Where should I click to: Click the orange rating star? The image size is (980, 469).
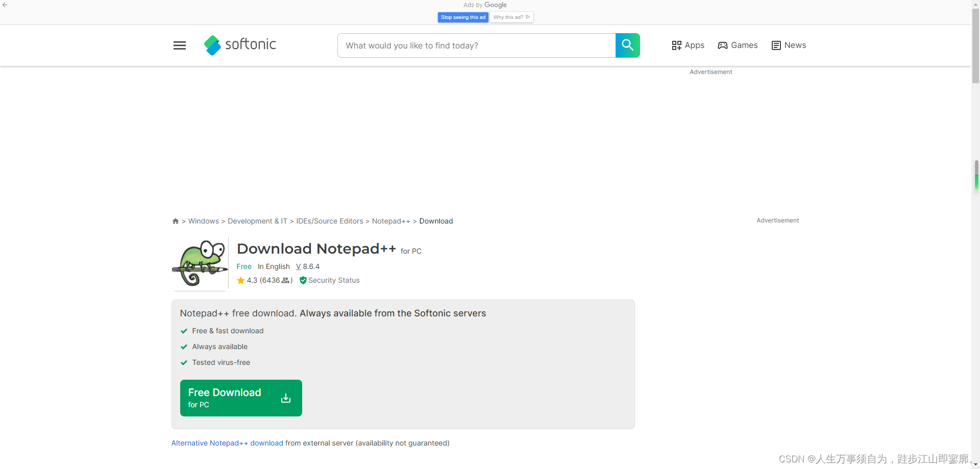click(241, 280)
